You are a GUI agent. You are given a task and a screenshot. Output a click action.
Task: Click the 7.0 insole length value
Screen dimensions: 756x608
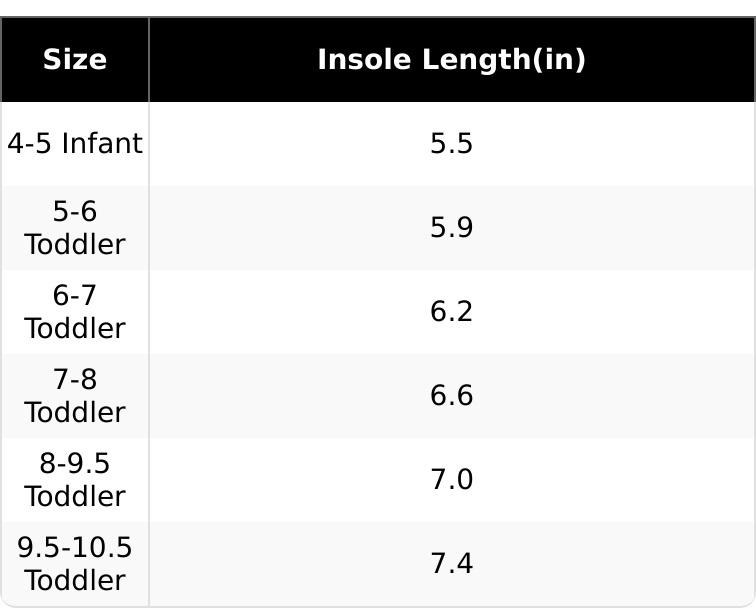tap(451, 480)
